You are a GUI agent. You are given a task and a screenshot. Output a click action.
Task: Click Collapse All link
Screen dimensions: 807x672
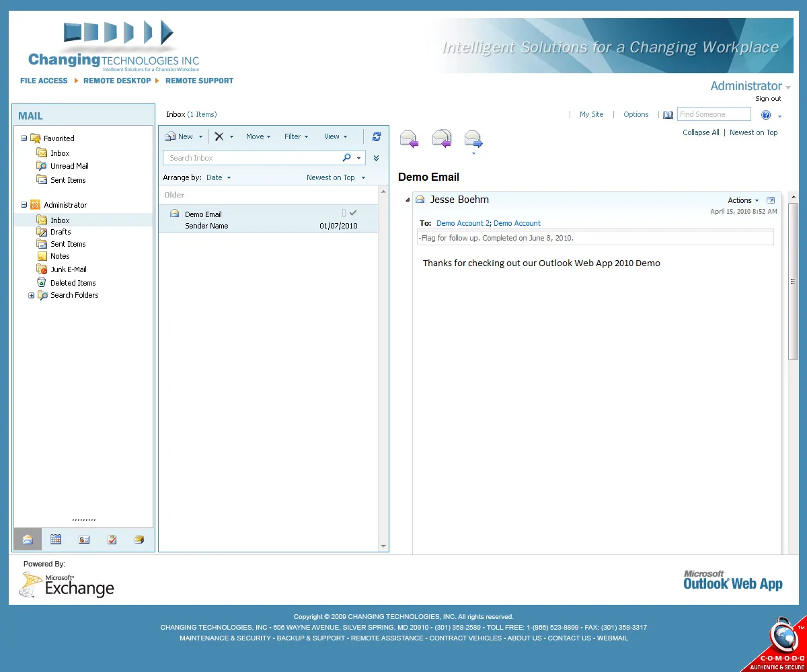(x=701, y=132)
